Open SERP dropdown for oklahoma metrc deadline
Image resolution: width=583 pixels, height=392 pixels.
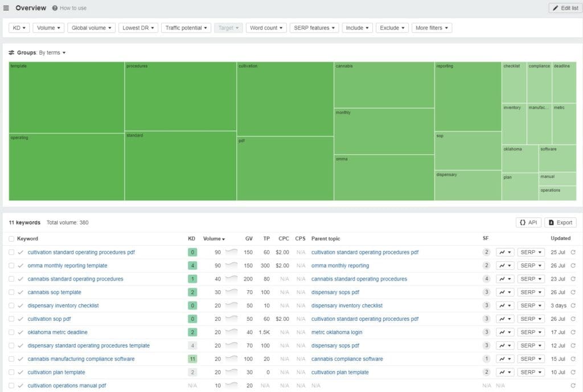click(x=531, y=332)
